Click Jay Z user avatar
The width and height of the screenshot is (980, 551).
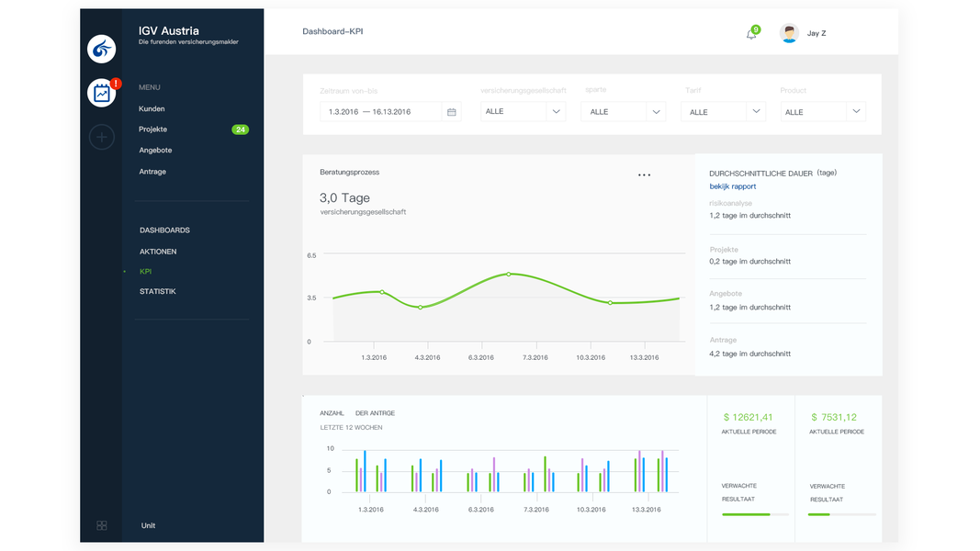pyautogui.click(x=789, y=33)
